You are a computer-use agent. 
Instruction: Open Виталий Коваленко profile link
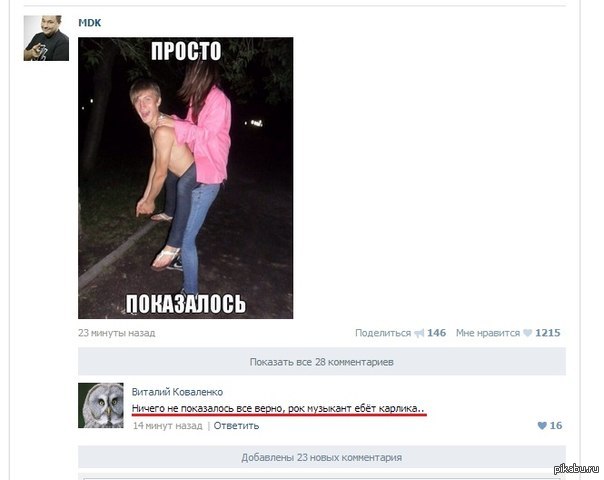177,392
